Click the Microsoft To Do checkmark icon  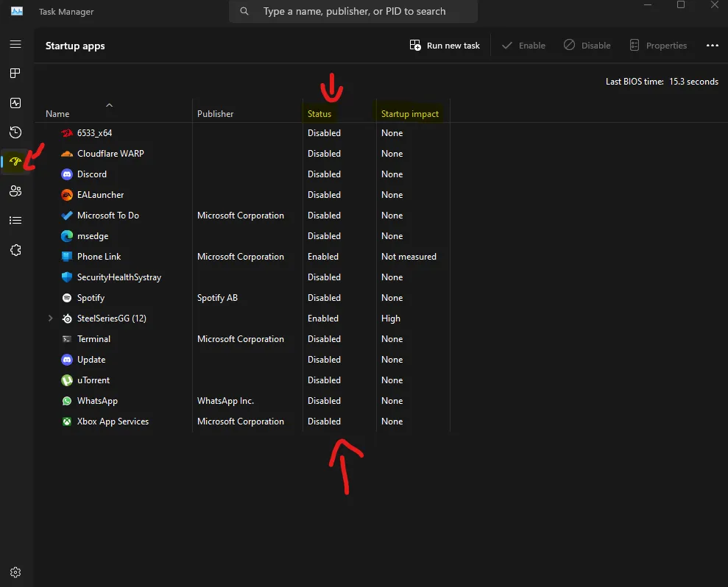click(x=67, y=216)
